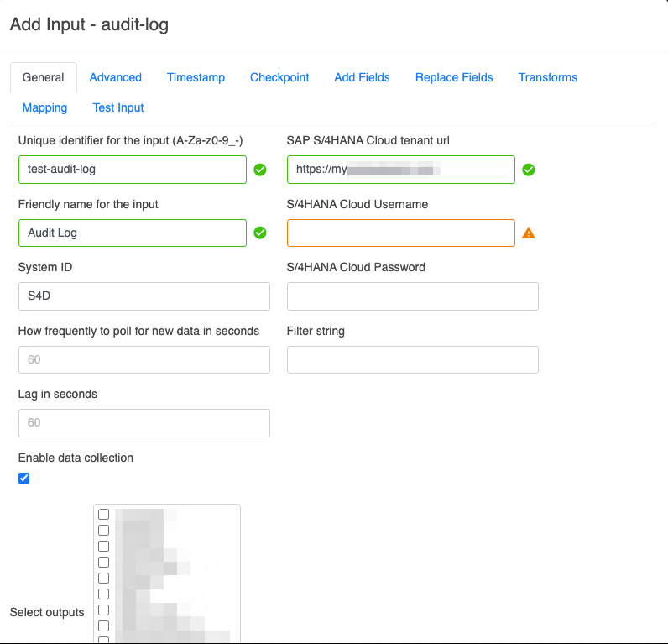Click the S/4HANA Cloud Username field
The height and width of the screenshot is (644, 668).
point(400,233)
